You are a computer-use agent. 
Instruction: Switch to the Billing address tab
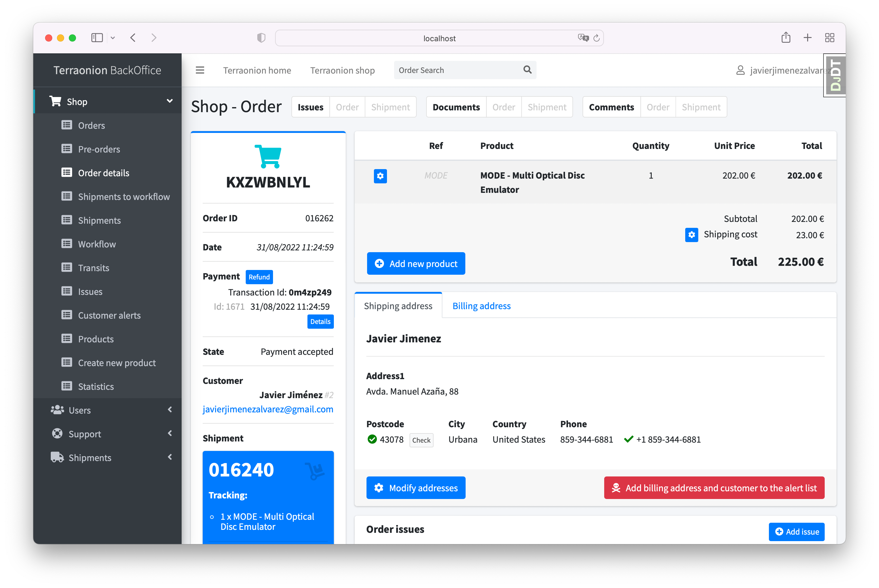(x=482, y=306)
